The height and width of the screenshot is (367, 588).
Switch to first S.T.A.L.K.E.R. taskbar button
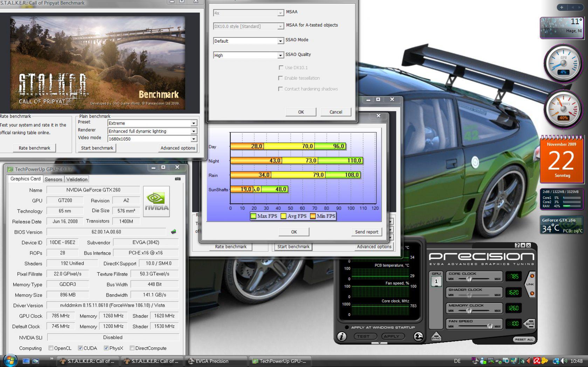point(89,361)
